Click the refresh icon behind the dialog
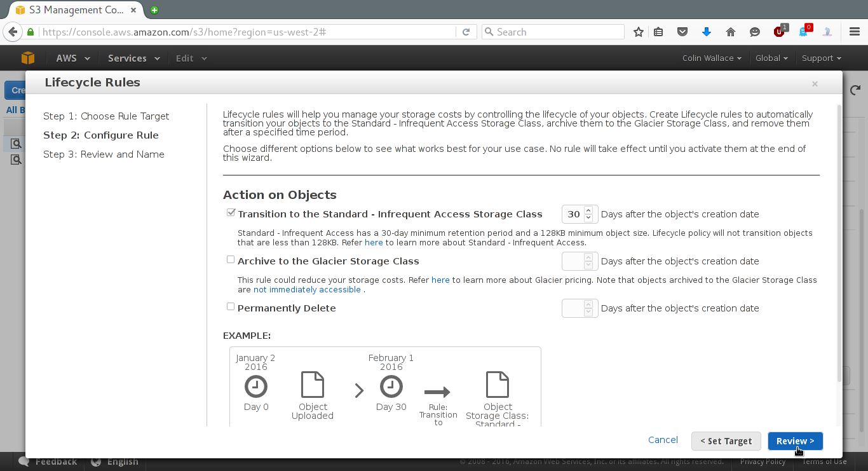 [x=855, y=90]
